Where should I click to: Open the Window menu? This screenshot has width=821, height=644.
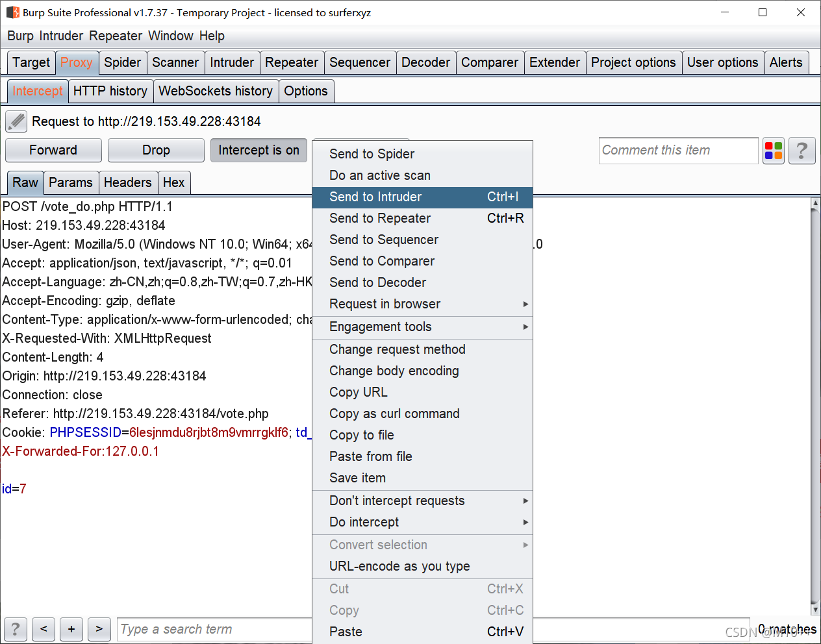pos(171,36)
